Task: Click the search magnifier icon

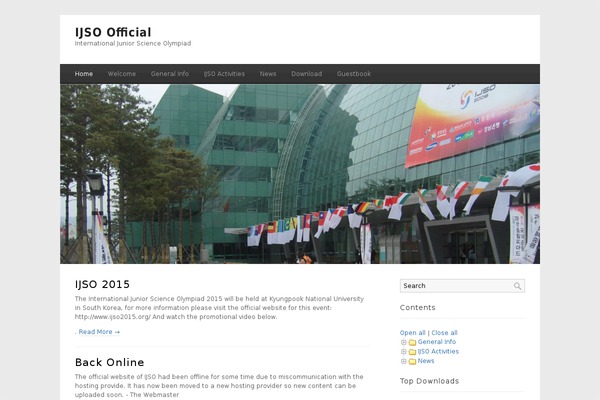Action: tap(517, 286)
